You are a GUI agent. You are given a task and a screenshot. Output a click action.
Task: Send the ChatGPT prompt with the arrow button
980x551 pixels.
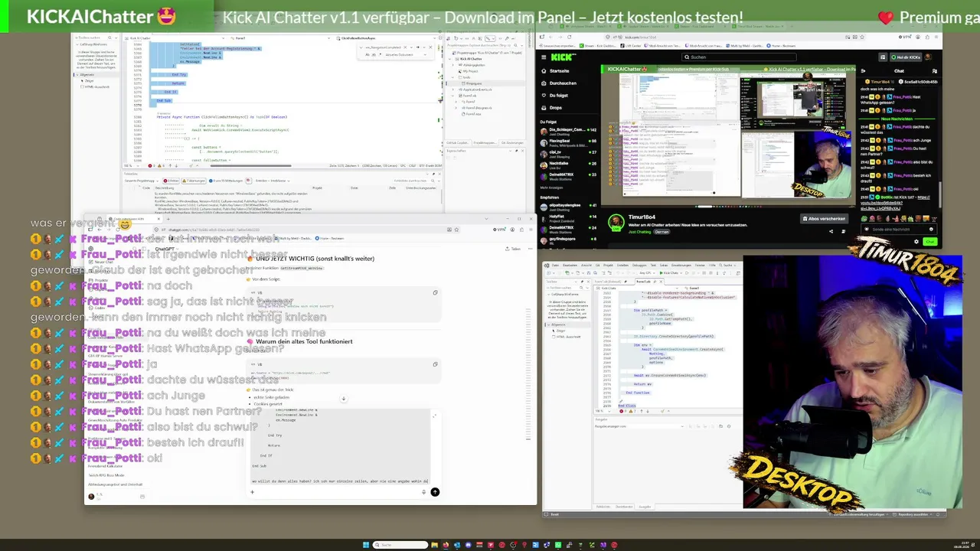click(x=435, y=492)
